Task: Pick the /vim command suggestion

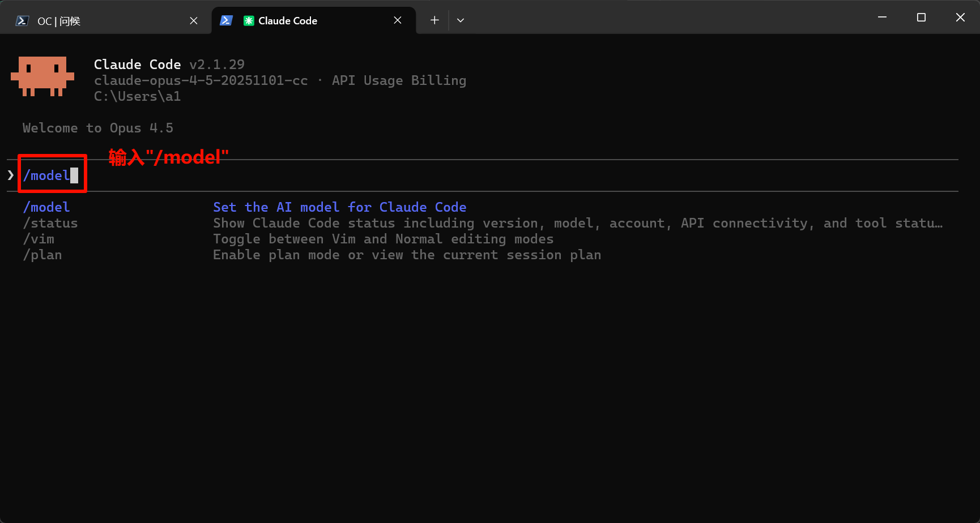Action: (39, 239)
